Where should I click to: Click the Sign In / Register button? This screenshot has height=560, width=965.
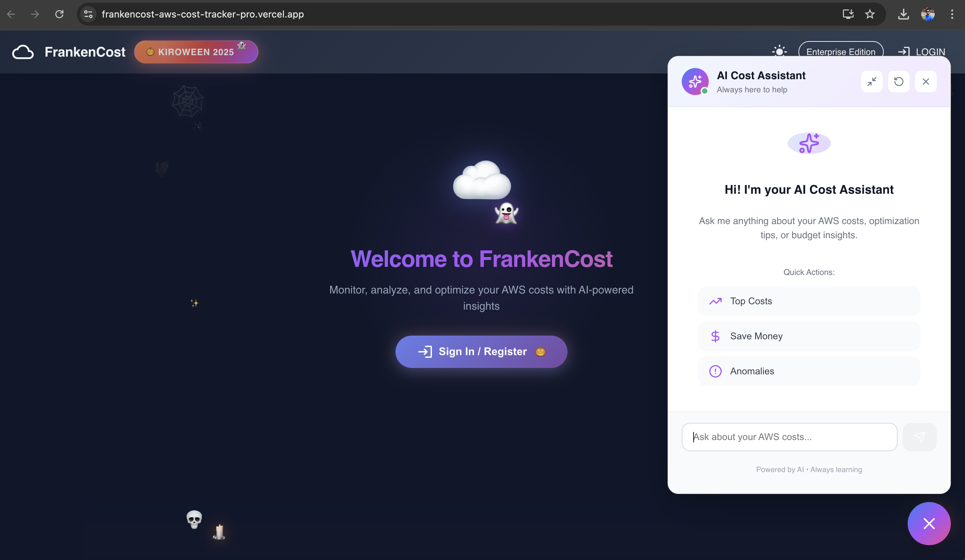click(481, 351)
